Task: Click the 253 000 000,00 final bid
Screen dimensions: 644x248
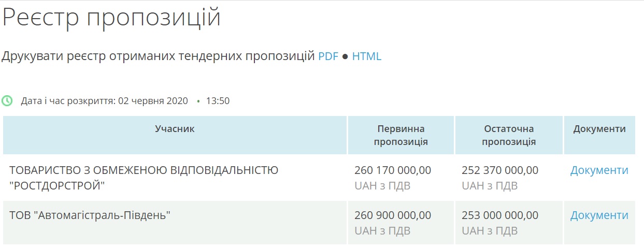Action: pos(500,215)
